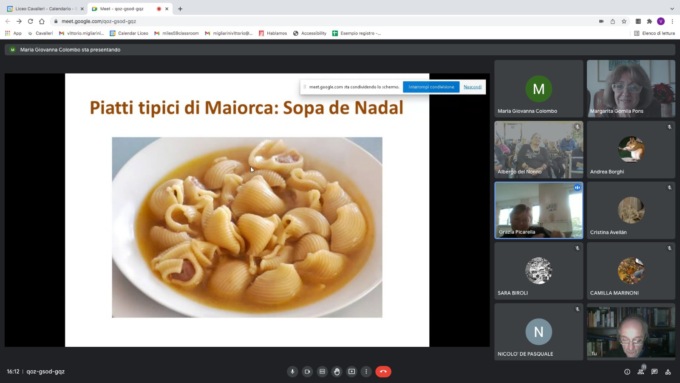The width and height of the screenshot is (680, 383).
Task: Show the participants list panel
Action: [x=641, y=372]
